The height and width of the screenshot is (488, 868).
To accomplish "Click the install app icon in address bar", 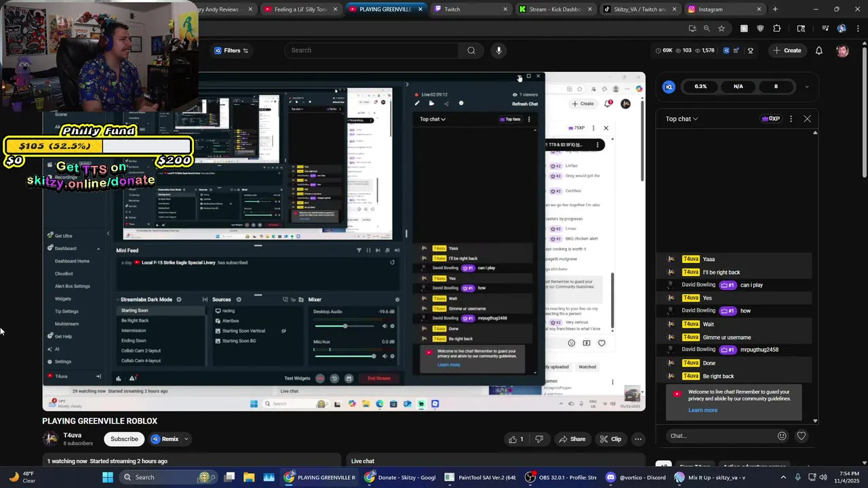I will [x=692, y=28].
